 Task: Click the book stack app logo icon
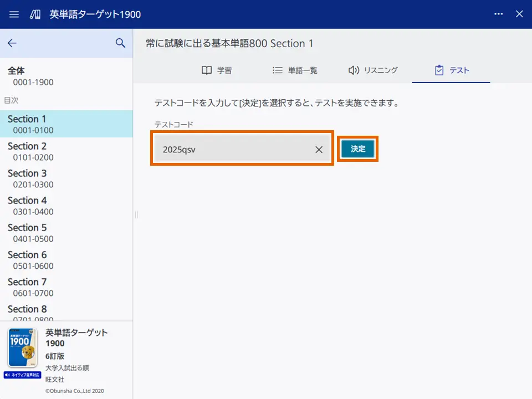[x=34, y=14]
